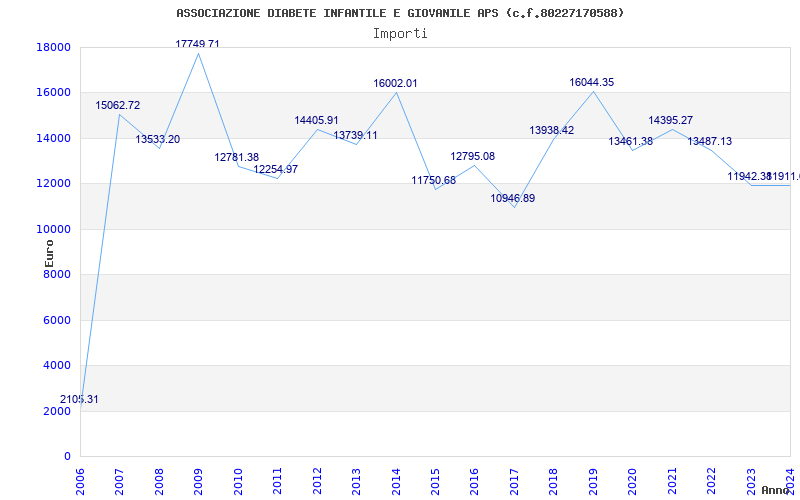The height and width of the screenshot is (500, 800).
Task: Select the lowest recent value label 10946.89
Action: (x=512, y=198)
